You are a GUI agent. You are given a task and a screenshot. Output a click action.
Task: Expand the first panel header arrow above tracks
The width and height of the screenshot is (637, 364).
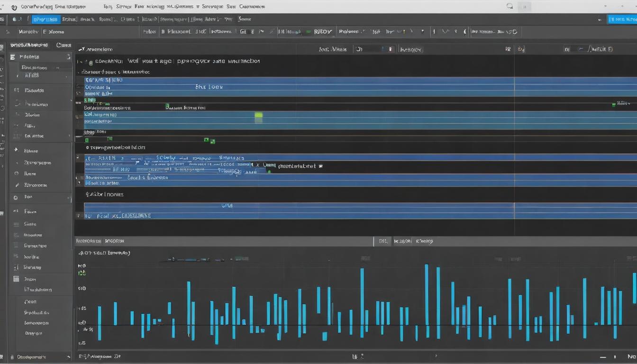81,49
